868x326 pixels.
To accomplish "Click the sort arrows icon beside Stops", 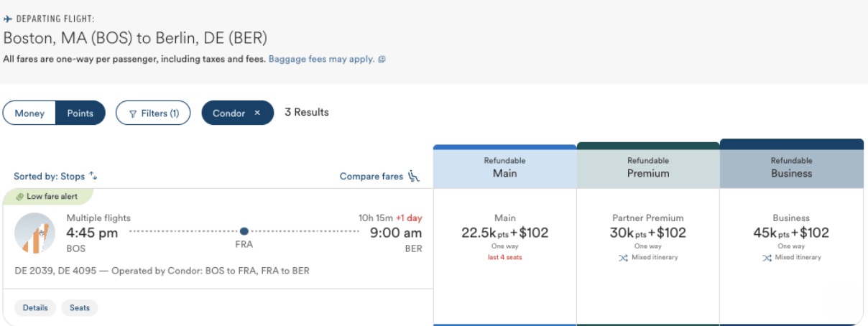I will pos(93,176).
